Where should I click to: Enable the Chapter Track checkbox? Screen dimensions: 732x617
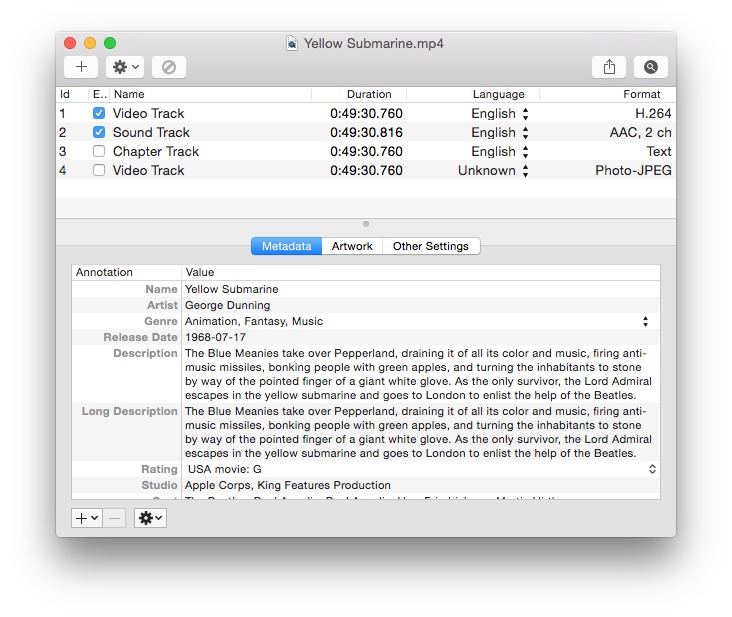click(99, 151)
